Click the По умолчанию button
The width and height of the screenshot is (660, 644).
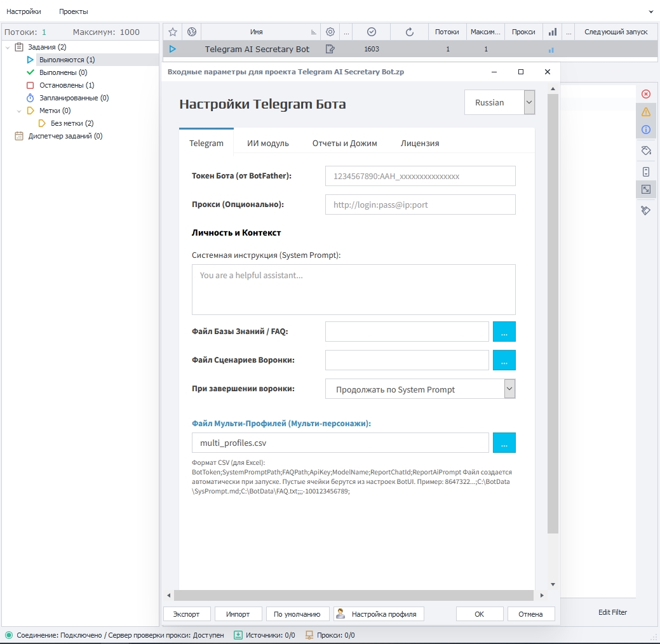click(297, 614)
